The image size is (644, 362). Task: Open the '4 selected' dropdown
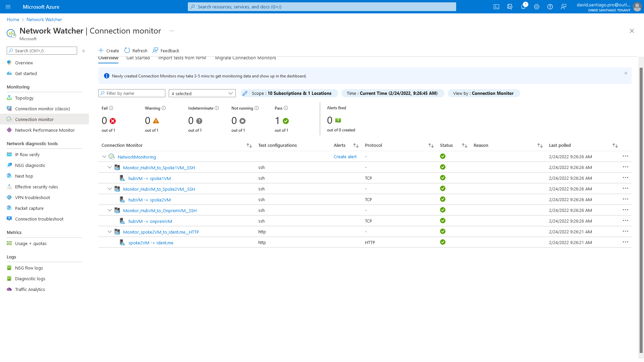point(202,94)
